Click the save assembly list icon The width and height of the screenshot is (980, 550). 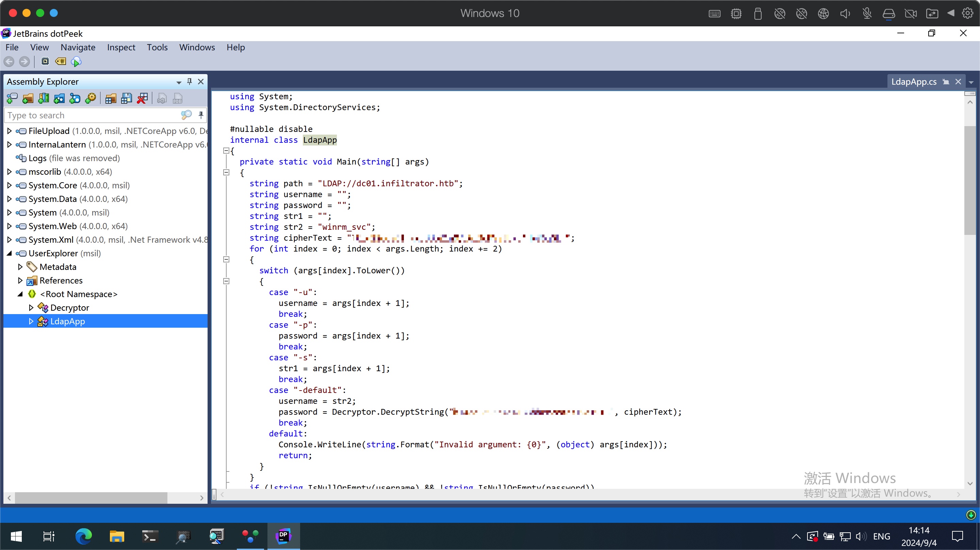(x=126, y=99)
